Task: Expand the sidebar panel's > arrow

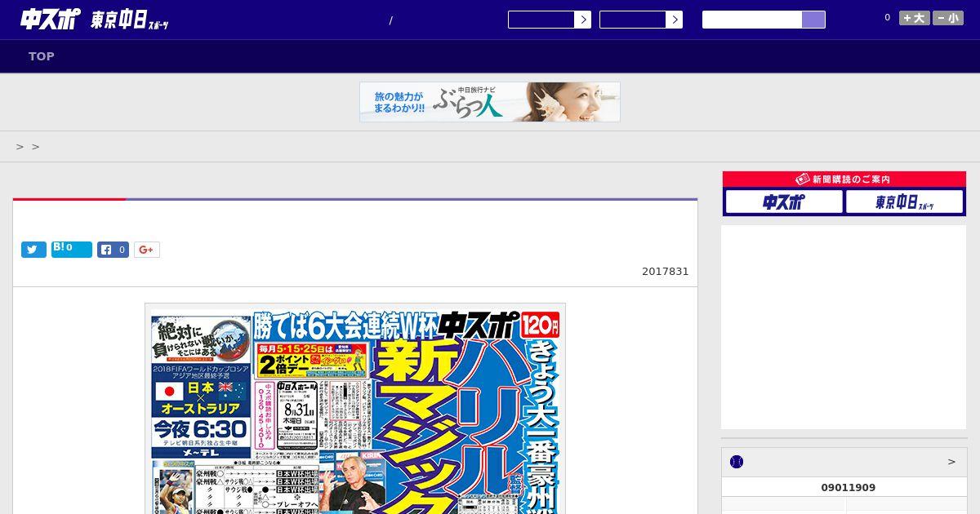Action: (951, 462)
